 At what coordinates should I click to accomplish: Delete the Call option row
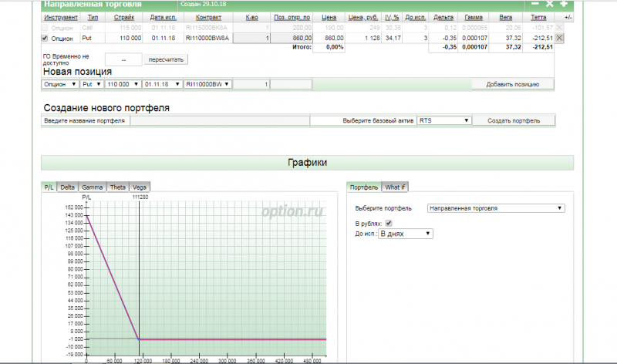tap(559, 27)
